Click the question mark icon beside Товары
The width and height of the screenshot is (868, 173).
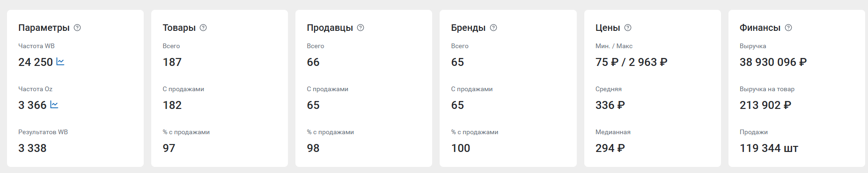click(203, 28)
